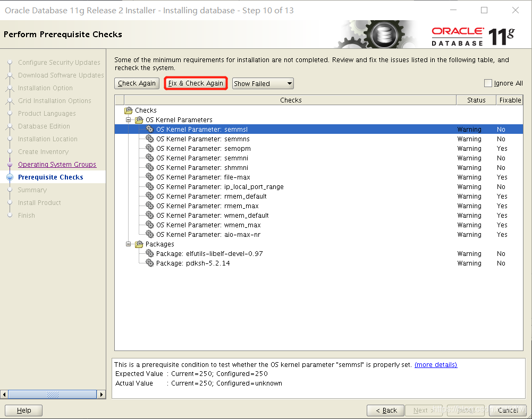
Task: Click the Cancel button
Action: pyautogui.click(x=508, y=410)
